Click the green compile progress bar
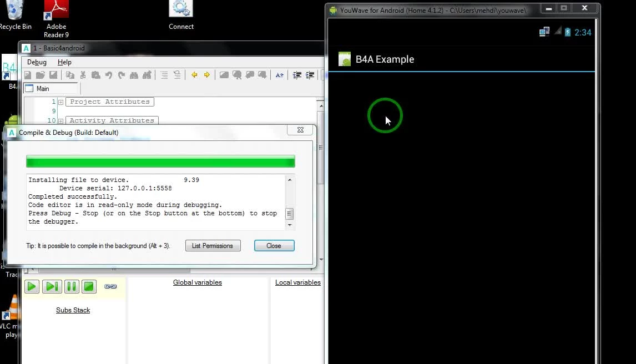 tap(160, 161)
